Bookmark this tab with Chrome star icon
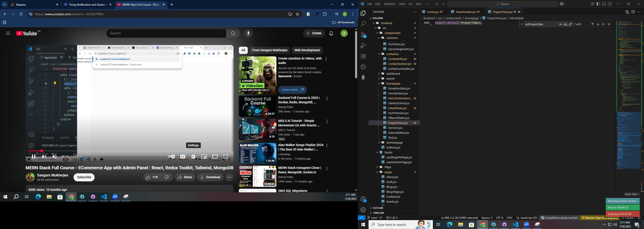Image resolution: width=644 pixels, height=229 pixels. (297, 14)
